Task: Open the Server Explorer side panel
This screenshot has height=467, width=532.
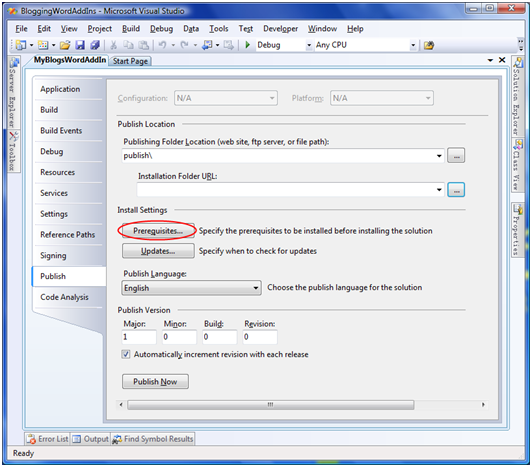Action: (x=13, y=92)
